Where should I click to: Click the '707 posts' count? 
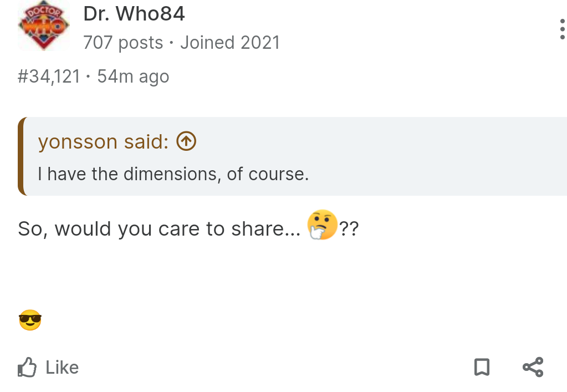click(123, 43)
